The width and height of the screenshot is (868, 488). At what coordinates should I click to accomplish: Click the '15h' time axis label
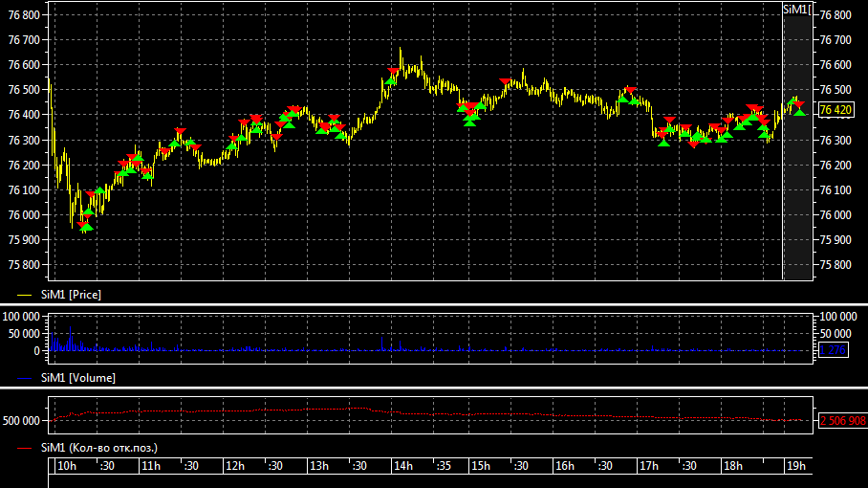[x=481, y=466]
